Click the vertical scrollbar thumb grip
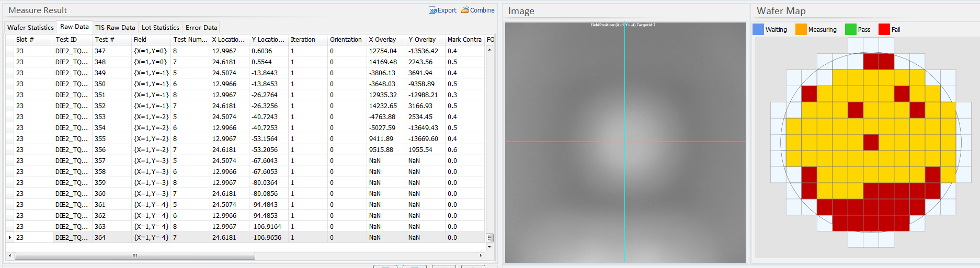The height and width of the screenshot is (268, 980). 489,238
